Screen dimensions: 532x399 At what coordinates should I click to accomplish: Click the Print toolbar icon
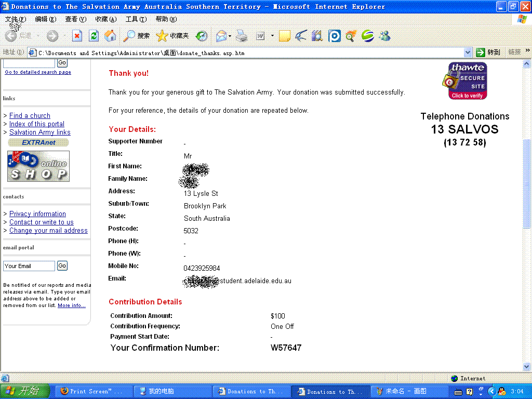coord(242,36)
